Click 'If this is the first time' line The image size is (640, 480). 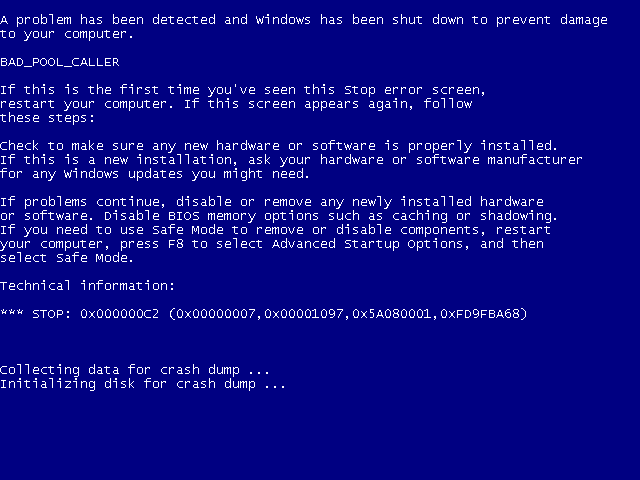coord(243,90)
